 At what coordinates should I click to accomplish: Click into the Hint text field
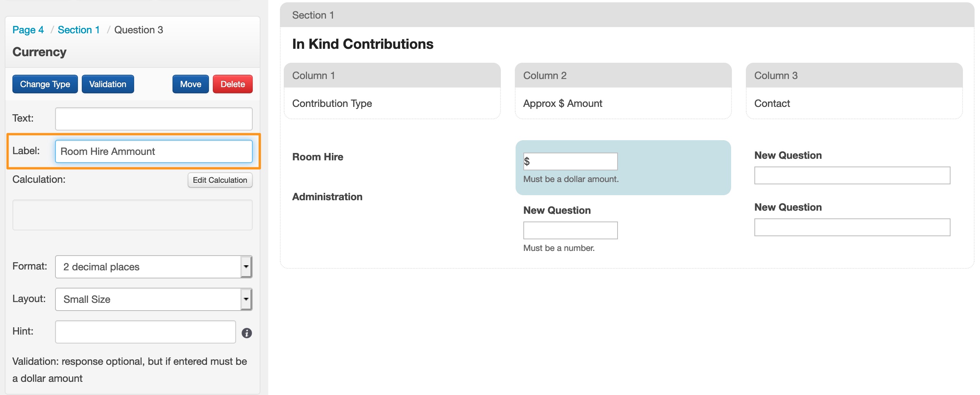pyautogui.click(x=145, y=332)
